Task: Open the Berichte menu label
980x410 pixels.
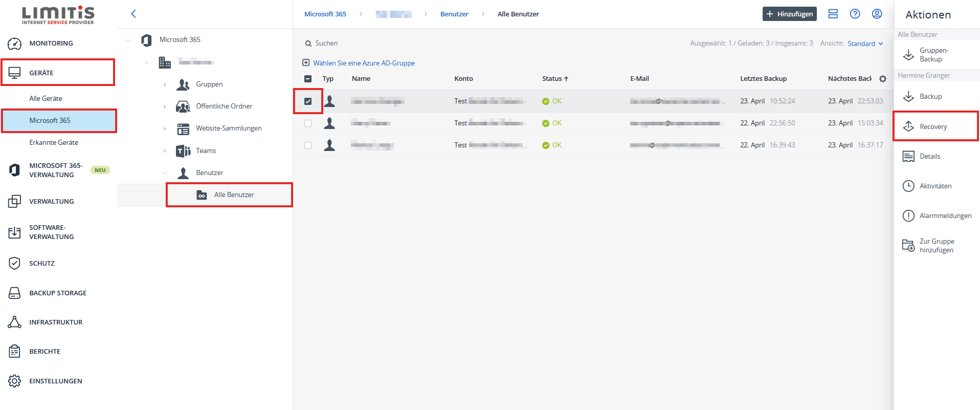Action: click(45, 352)
